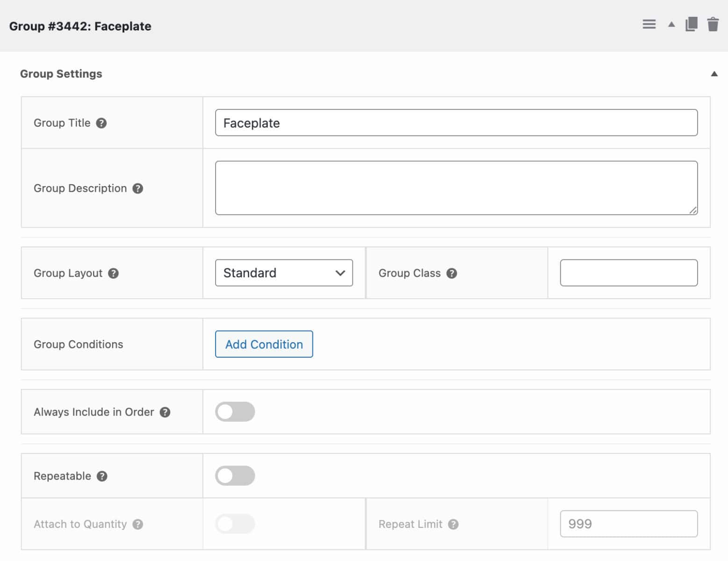
Task: Click the Group Description help icon
Action: 138,188
